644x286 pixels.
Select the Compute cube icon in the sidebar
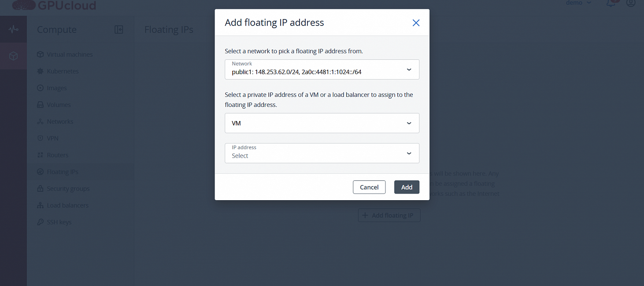tap(13, 56)
